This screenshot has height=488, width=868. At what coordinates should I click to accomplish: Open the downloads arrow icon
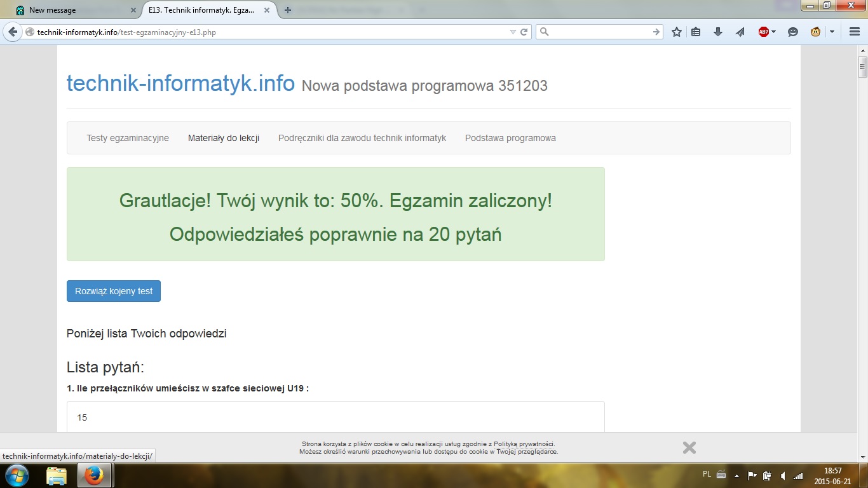[x=718, y=32]
